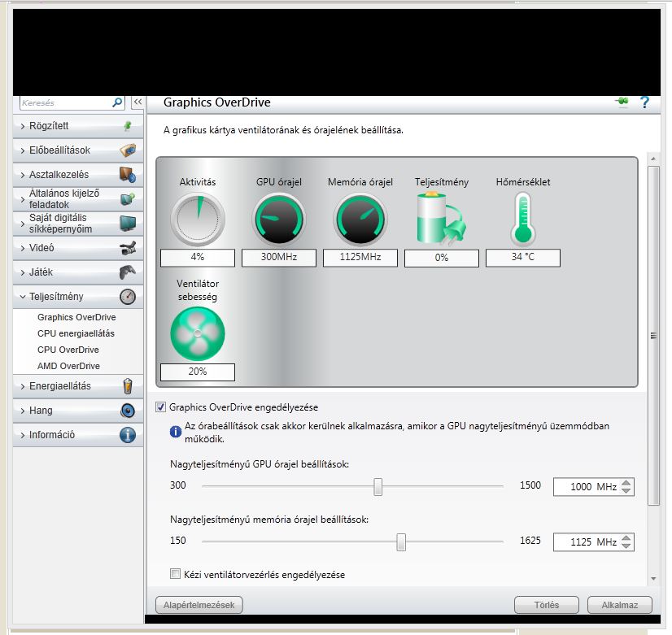
Task: Expand the Előbeállítások section
Action: coord(78,150)
